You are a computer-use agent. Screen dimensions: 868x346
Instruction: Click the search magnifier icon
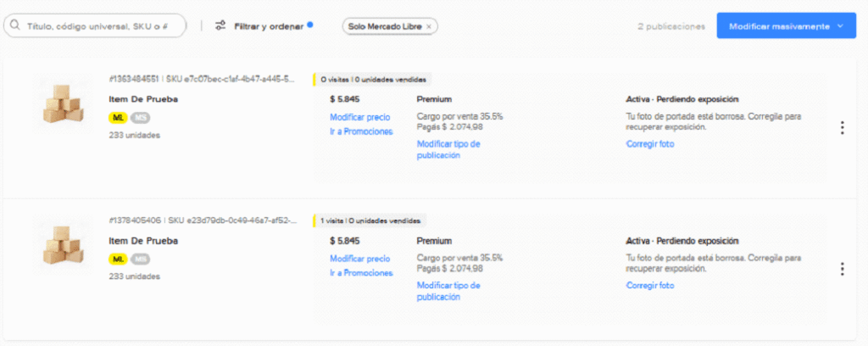click(x=16, y=26)
